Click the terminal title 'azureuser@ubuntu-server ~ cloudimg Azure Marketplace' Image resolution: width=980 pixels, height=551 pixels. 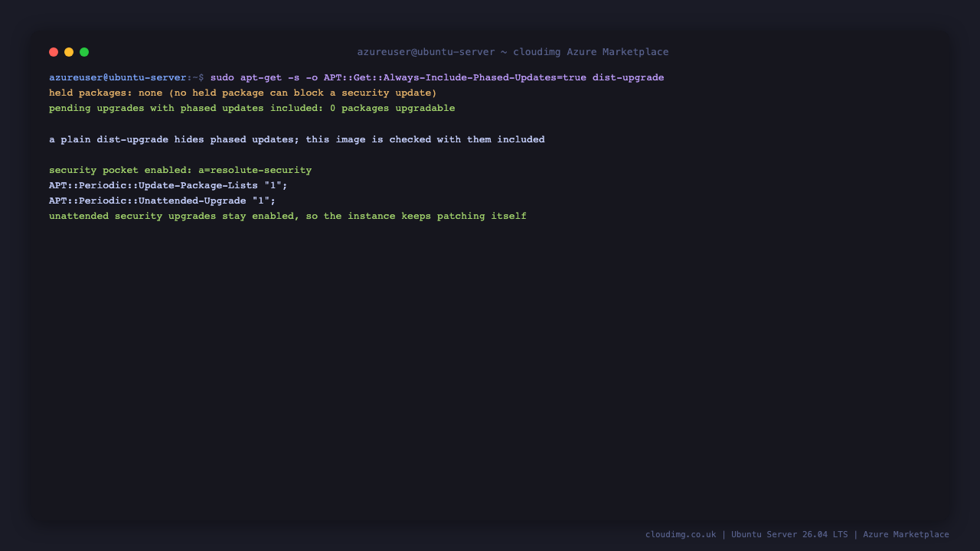click(513, 52)
